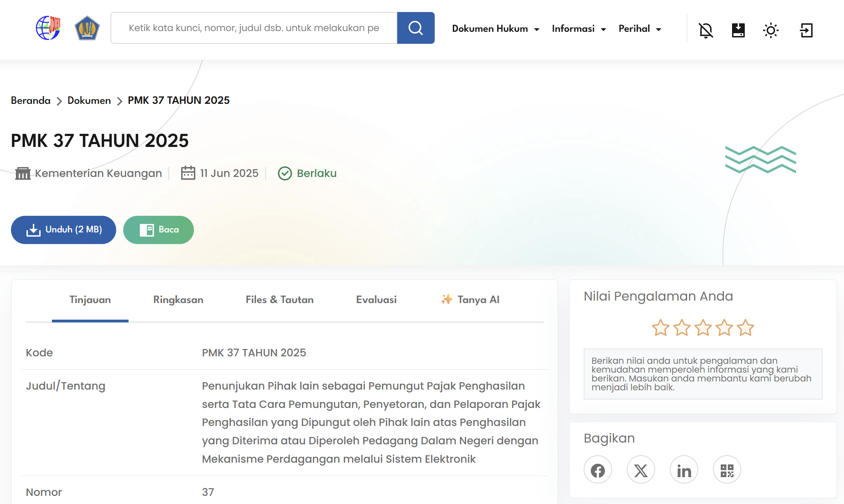Viewport: 844px width, 504px height.
Task: Switch to the Ringkasan tab
Action: [x=178, y=300]
